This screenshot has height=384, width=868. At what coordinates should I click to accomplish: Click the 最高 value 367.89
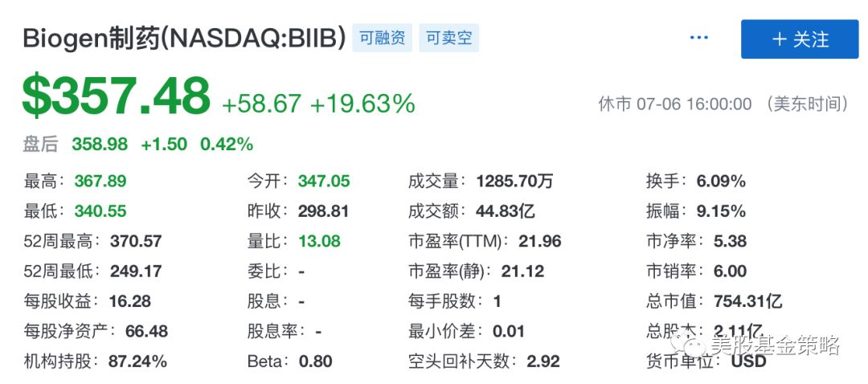pyautogui.click(x=100, y=182)
